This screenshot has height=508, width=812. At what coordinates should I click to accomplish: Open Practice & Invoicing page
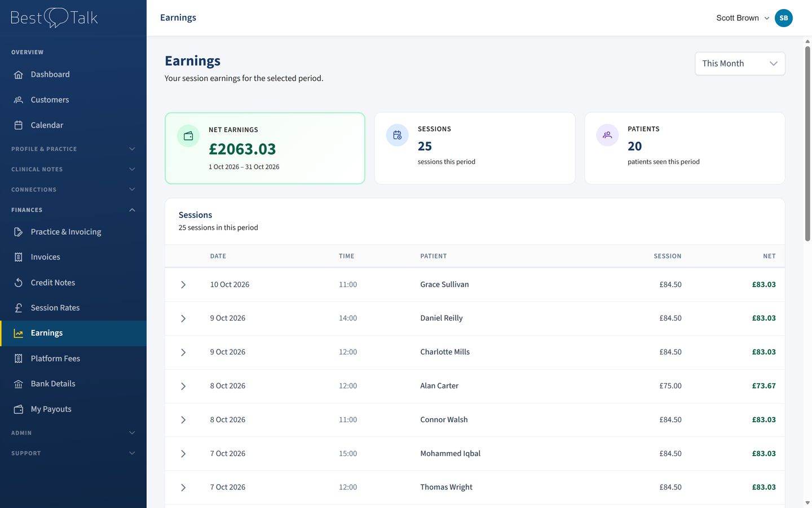coord(73,232)
